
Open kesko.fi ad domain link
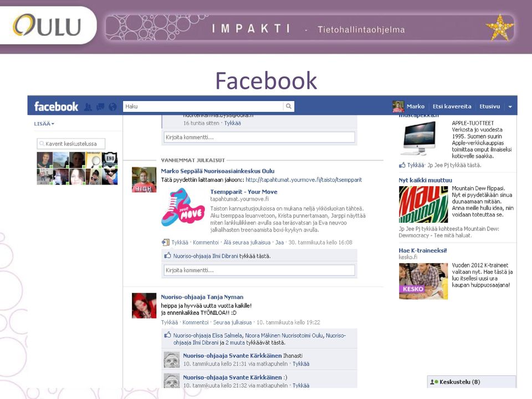[408, 257]
